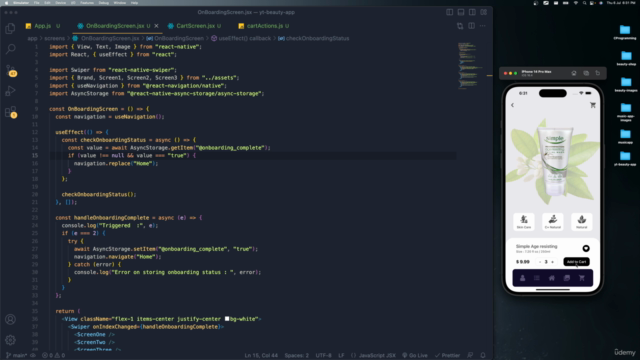Open the Manage gear in the activity bar
This screenshot has height=360, width=640.
10,340
